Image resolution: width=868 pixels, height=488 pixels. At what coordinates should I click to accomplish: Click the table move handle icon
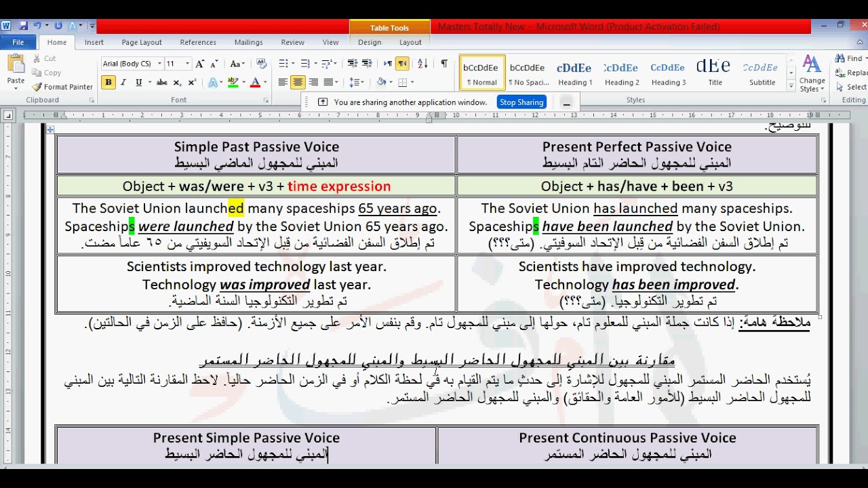pyautogui.click(x=50, y=129)
